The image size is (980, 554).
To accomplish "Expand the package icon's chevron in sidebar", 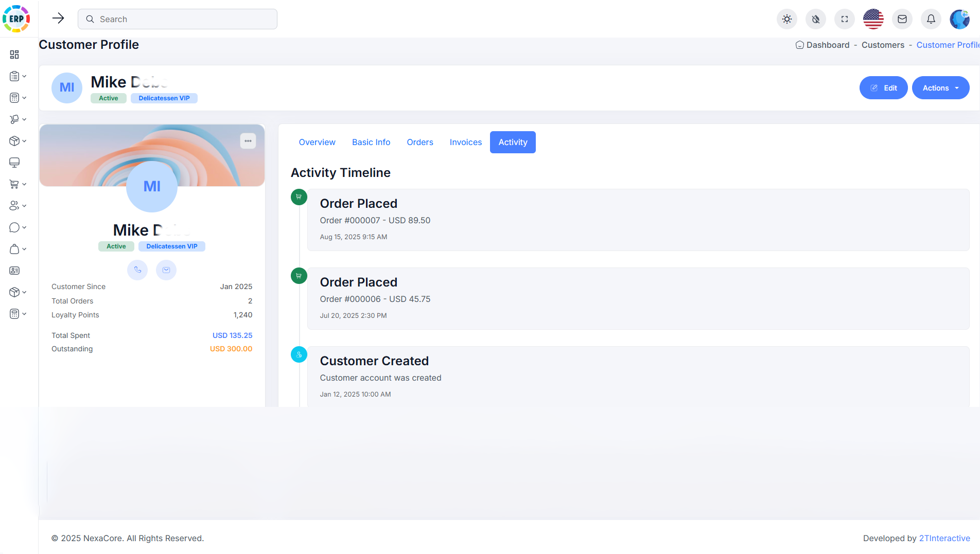I will click(24, 140).
